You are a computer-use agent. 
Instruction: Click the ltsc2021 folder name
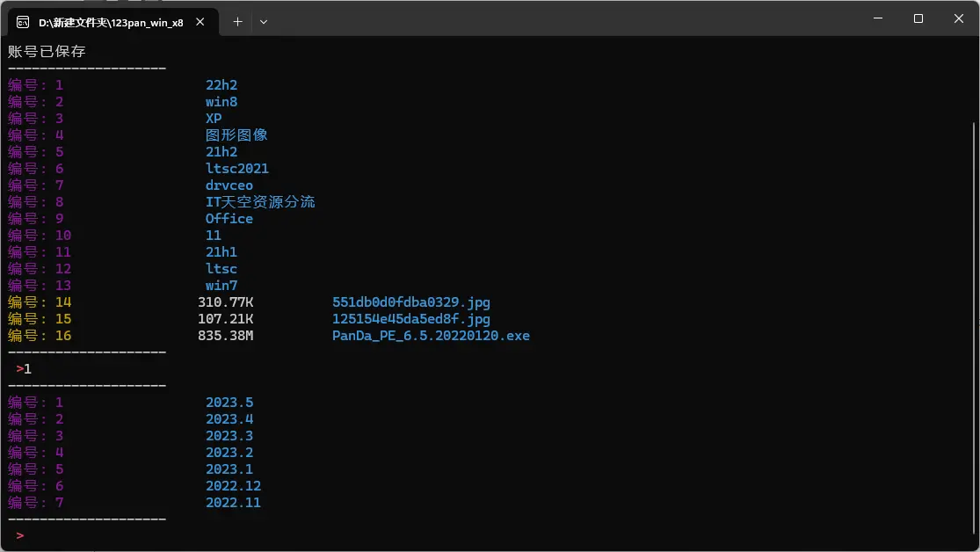[237, 169]
